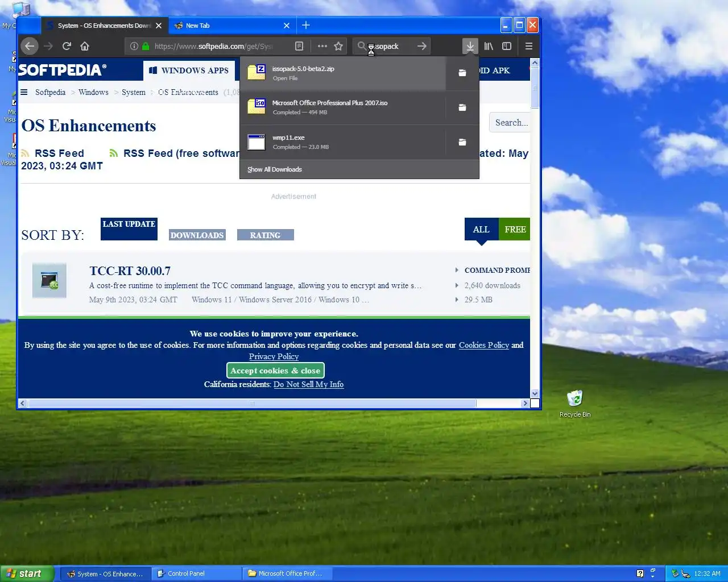Filter software list to ALL
Viewport: 728px width, 582px height.
pyautogui.click(x=481, y=229)
